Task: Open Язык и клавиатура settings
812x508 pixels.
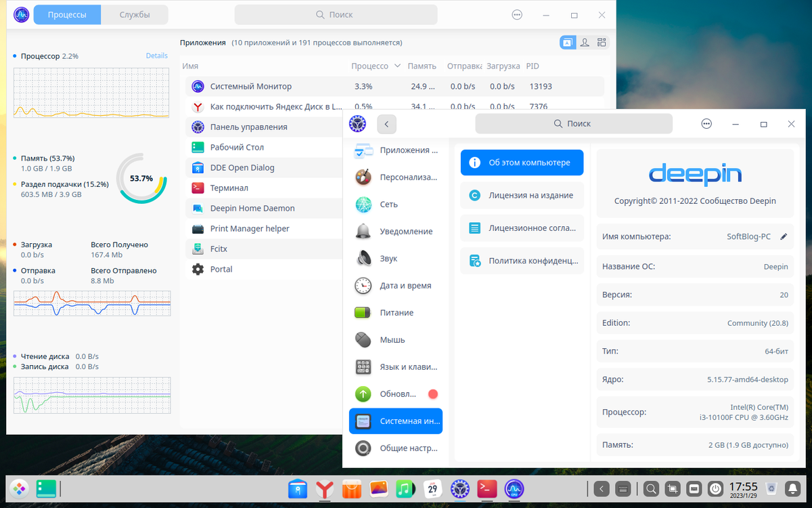Action: (395, 366)
